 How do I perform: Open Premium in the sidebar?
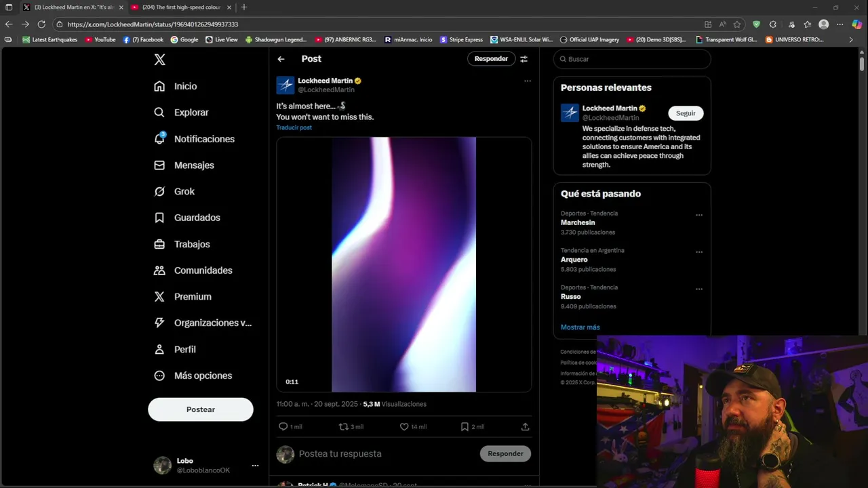click(x=182, y=297)
